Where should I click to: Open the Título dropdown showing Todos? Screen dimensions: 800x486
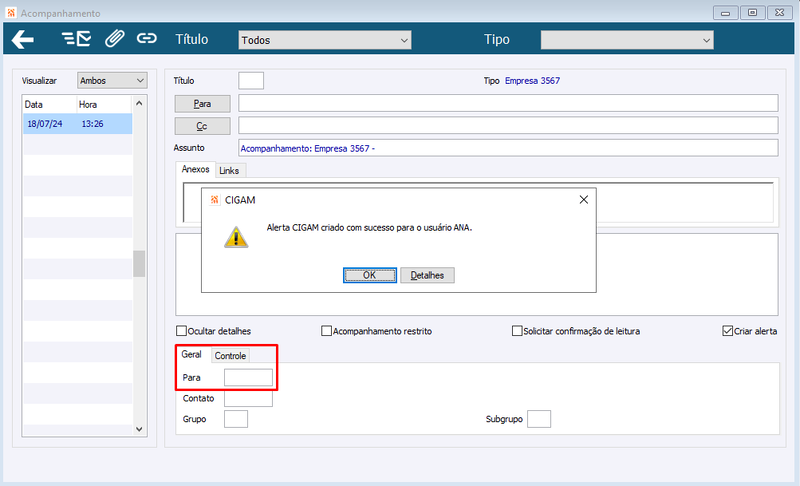(324, 40)
